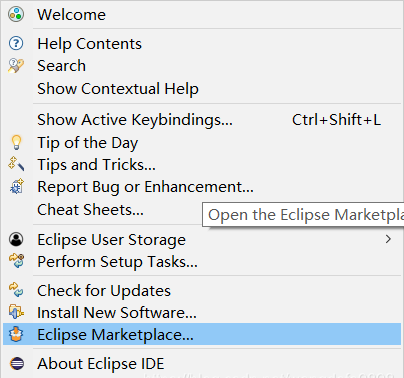Click the Tips and Tricks wand icon
This screenshot has width=404, height=378.
point(16,164)
